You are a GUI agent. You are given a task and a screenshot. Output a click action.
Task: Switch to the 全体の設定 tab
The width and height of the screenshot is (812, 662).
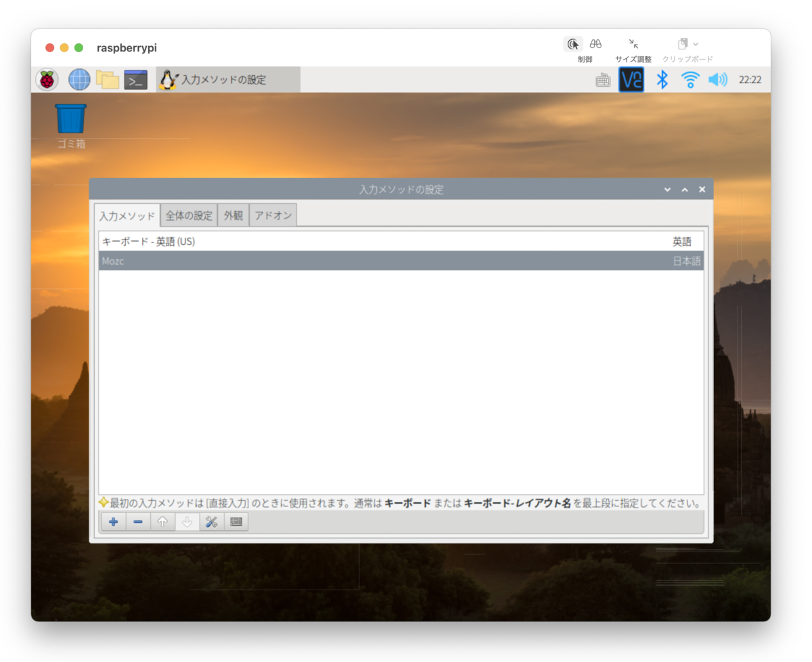(189, 215)
